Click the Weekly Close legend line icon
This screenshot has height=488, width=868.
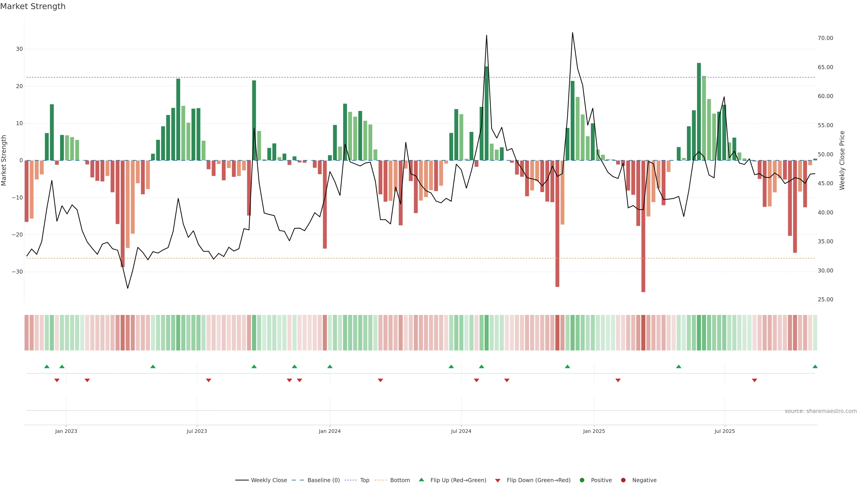click(x=242, y=480)
